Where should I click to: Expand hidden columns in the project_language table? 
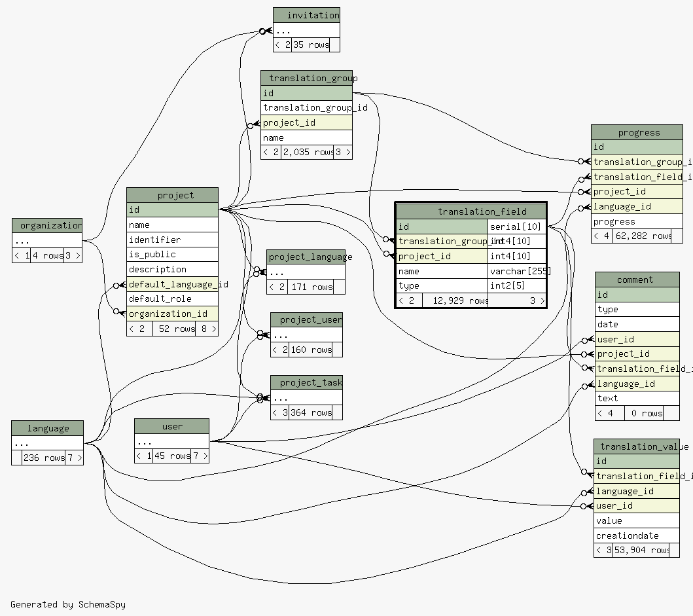(306, 272)
